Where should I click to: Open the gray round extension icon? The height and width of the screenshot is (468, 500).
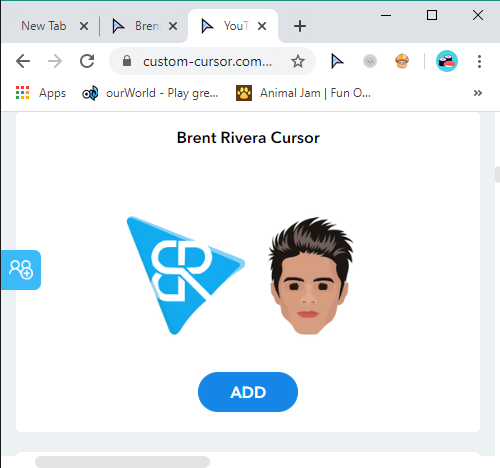(x=370, y=61)
